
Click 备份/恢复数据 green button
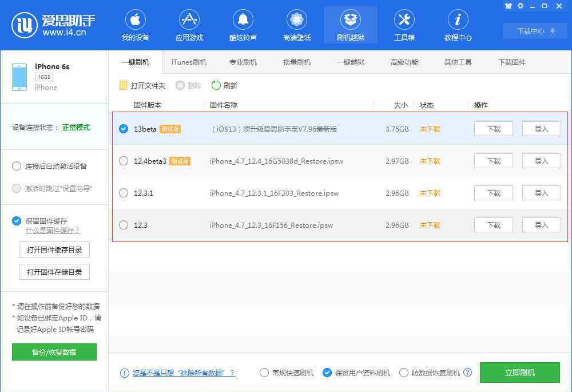click(x=54, y=352)
